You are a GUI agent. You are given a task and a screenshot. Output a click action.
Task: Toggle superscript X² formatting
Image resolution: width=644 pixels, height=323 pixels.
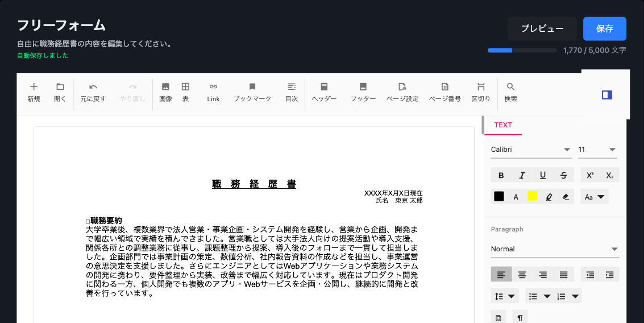point(590,175)
